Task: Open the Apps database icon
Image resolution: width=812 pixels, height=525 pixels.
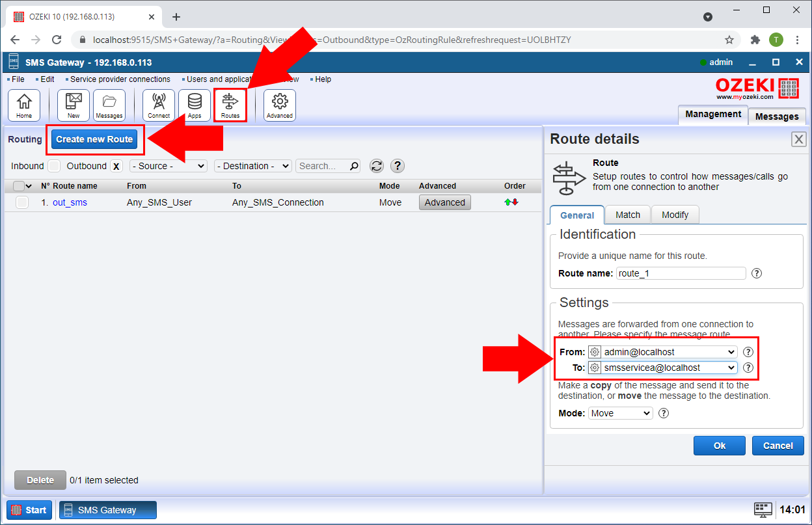Action: pos(195,105)
